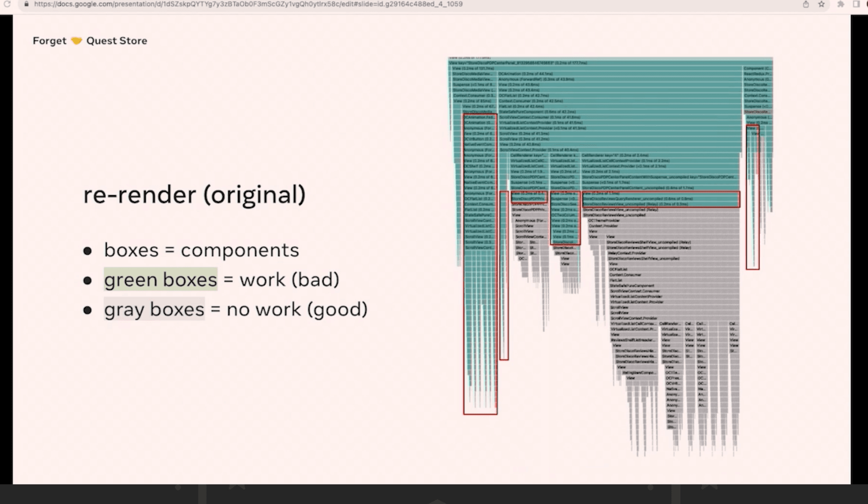This screenshot has height=504, width=868.
Task: Select the 'DCFlatList (0.2ms of 42.7ms)' bar
Action: [620, 95]
